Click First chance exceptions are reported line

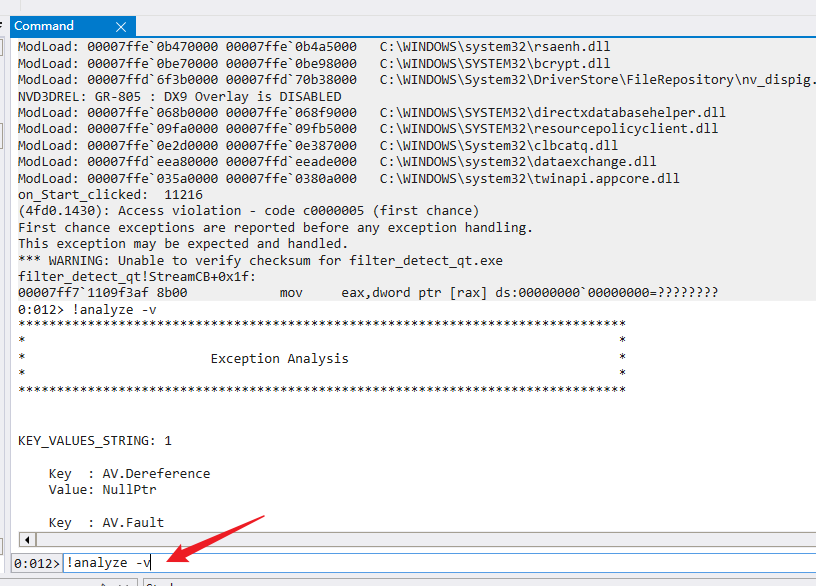[x=275, y=227]
